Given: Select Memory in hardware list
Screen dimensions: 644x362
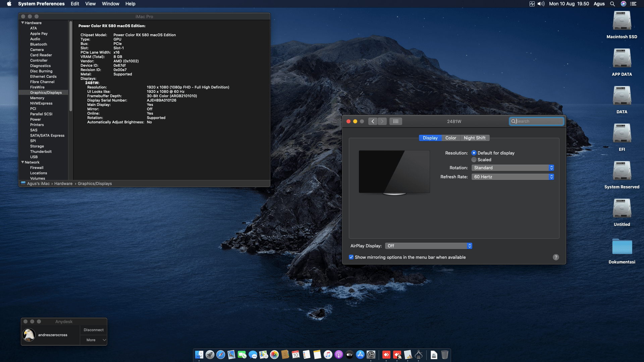Looking at the screenshot, I should pyautogui.click(x=37, y=98).
